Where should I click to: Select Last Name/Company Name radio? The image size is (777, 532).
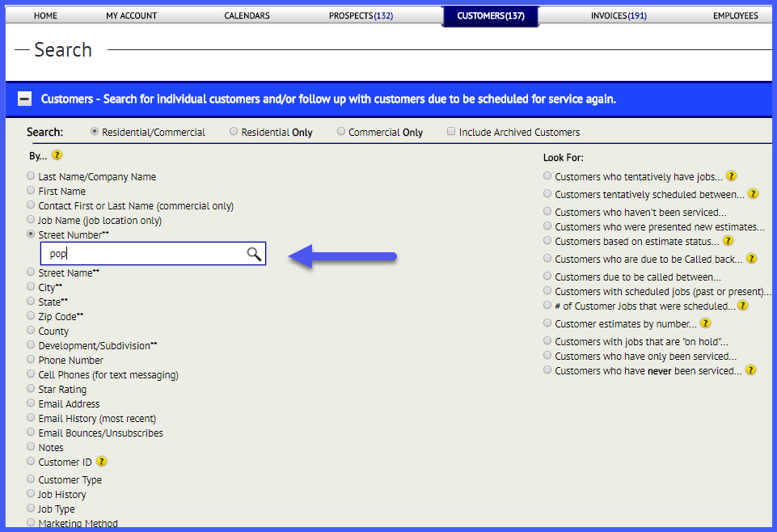coord(31,175)
